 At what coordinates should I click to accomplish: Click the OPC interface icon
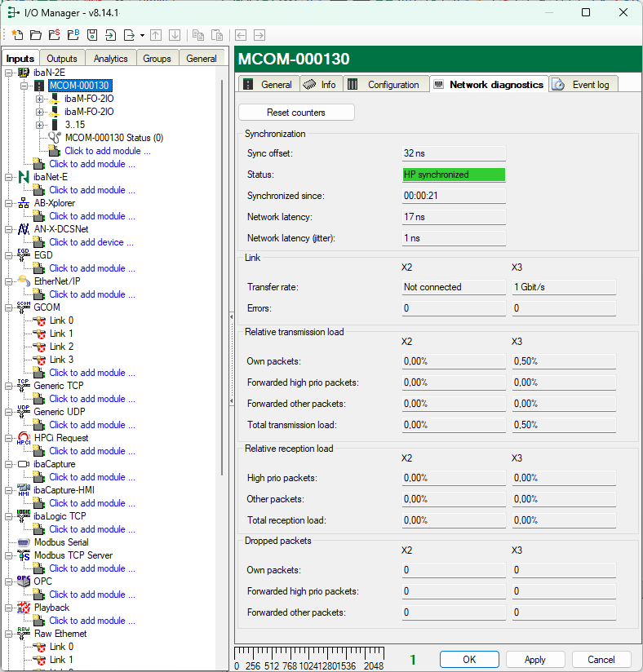click(x=23, y=581)
